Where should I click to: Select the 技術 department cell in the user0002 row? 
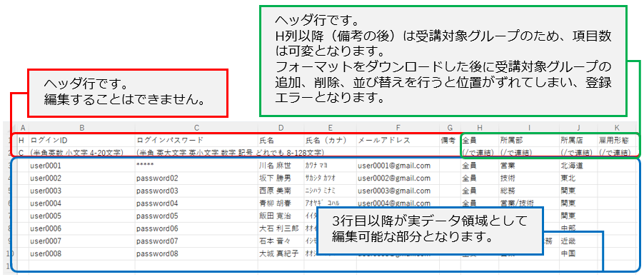tap(528, 178)
